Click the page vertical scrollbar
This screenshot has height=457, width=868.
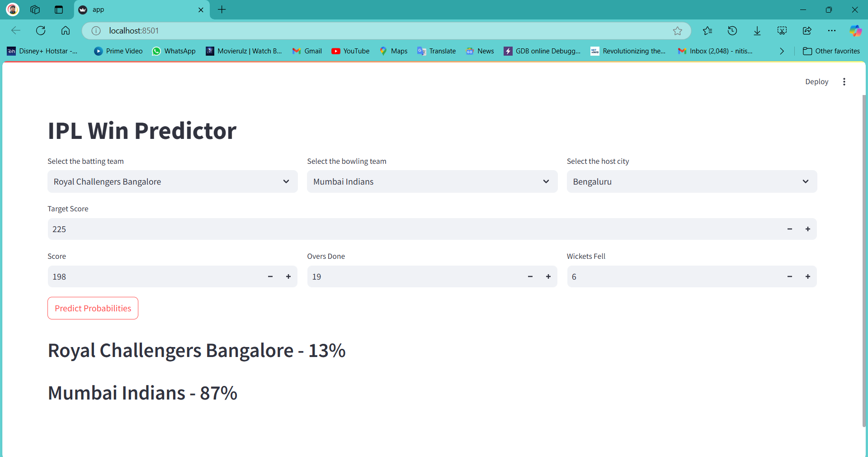pyautogui.click(x=864, y=260)
